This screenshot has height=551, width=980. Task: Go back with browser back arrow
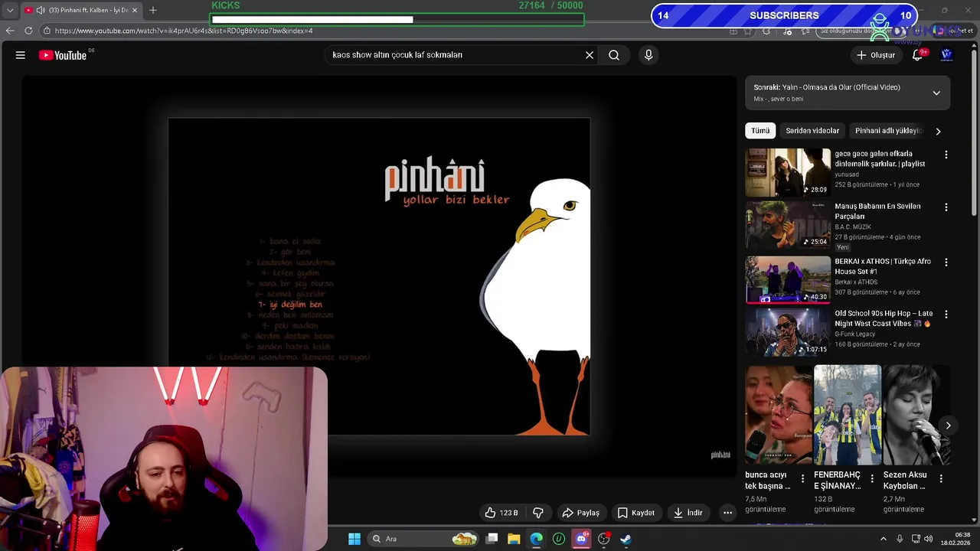click(x=9, y=31)
